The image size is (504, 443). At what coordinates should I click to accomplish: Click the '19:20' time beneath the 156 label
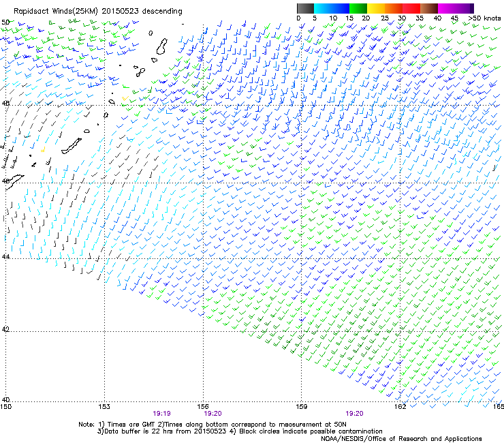pos(212,414)
